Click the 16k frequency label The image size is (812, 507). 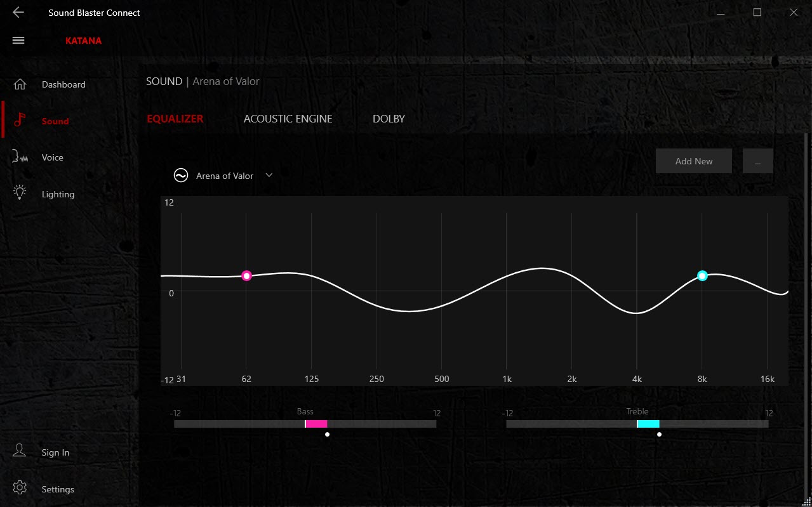768,379
